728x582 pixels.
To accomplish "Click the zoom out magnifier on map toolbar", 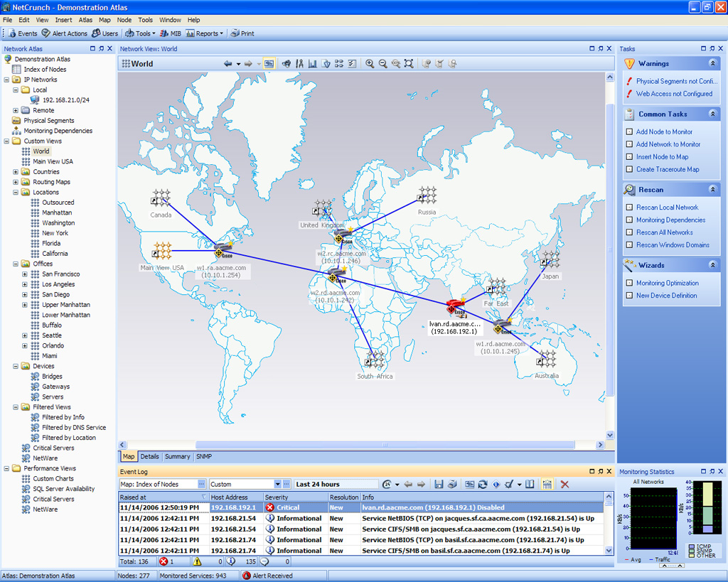I will (382, 64).
